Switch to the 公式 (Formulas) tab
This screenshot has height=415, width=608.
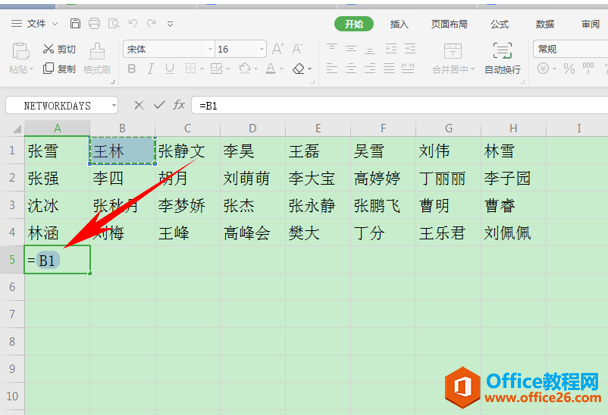pos(499,23)
